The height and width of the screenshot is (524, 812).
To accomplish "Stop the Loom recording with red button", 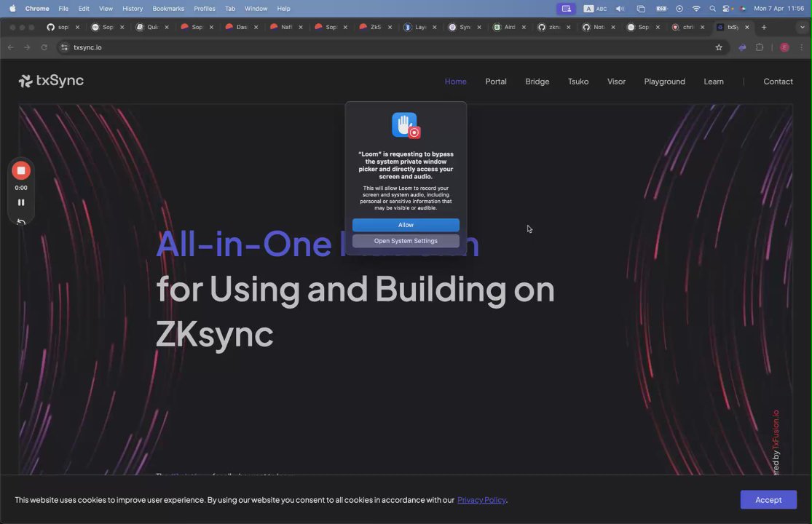I will pyautogui.click(x=20, y=171).
